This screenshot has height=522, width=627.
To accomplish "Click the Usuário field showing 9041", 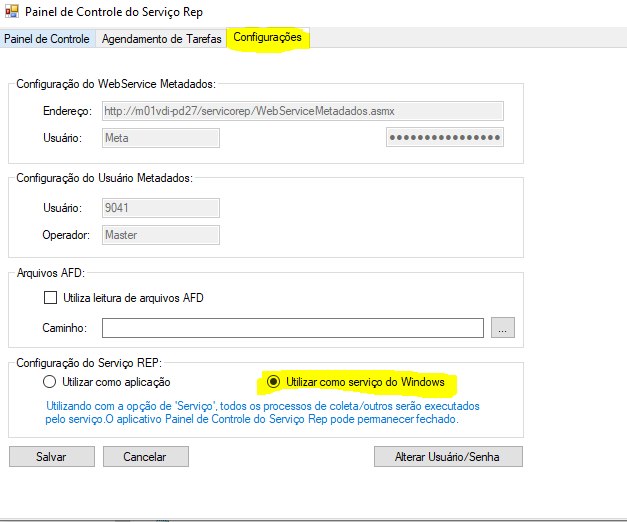I will tap(160, 208).
